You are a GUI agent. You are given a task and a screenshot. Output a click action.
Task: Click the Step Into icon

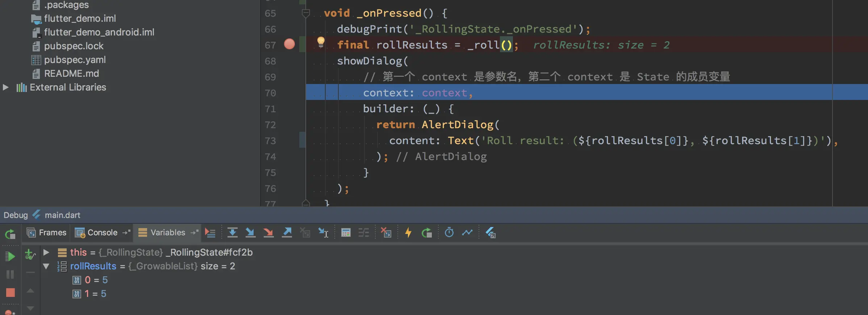pos(250,232)
